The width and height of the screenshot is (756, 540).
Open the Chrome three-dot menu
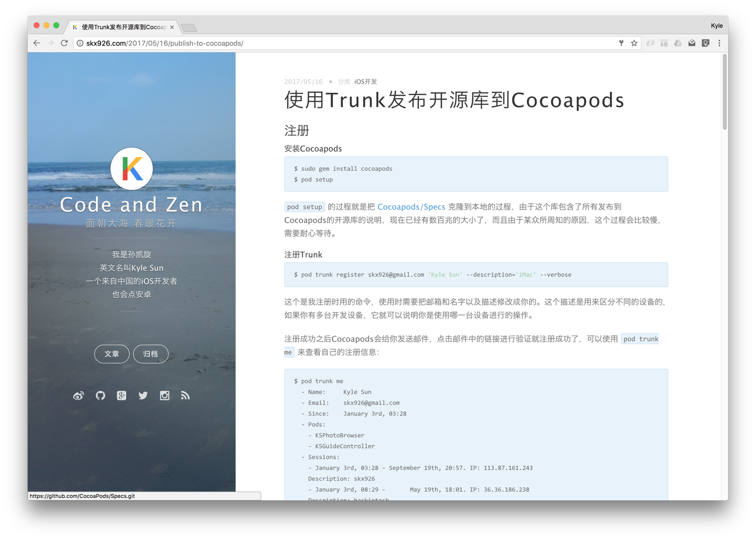tap(720, 43)
